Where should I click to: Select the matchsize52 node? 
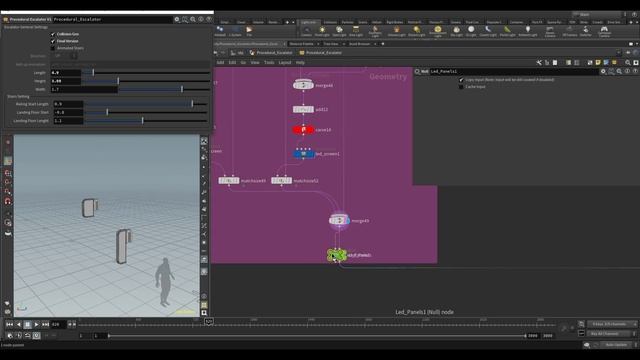[281, 180]
